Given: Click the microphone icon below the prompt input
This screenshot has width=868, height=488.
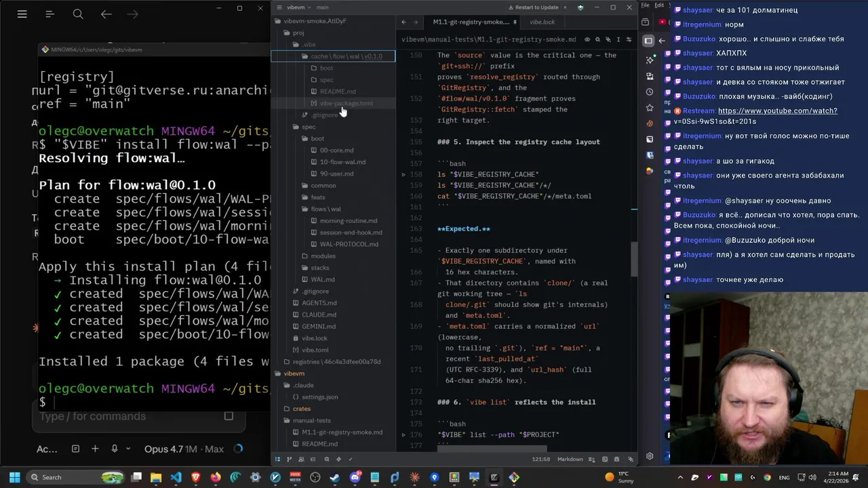Looking at the screenshot, I should (114, 449).
